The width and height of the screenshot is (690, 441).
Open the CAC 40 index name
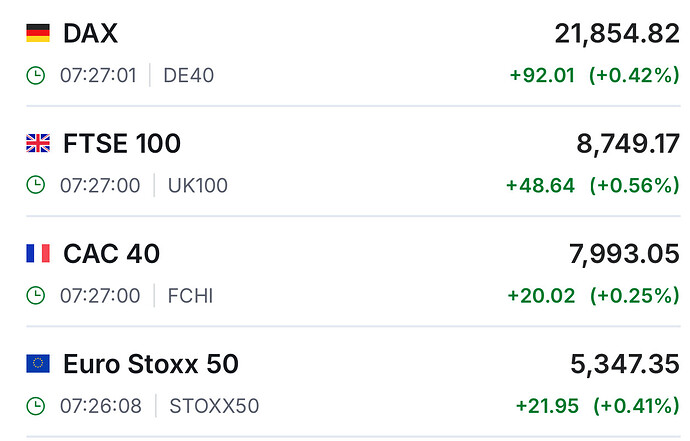point(111,254)
